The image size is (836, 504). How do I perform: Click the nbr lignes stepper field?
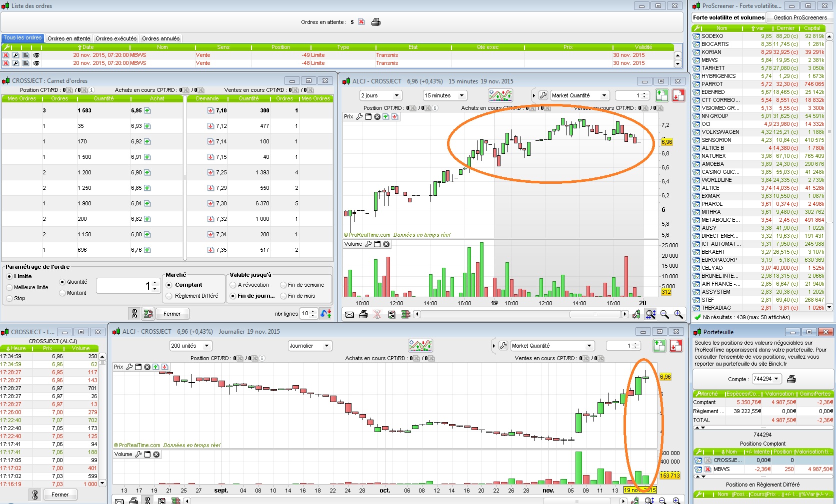pyautogui.click(x=308, y=314)
